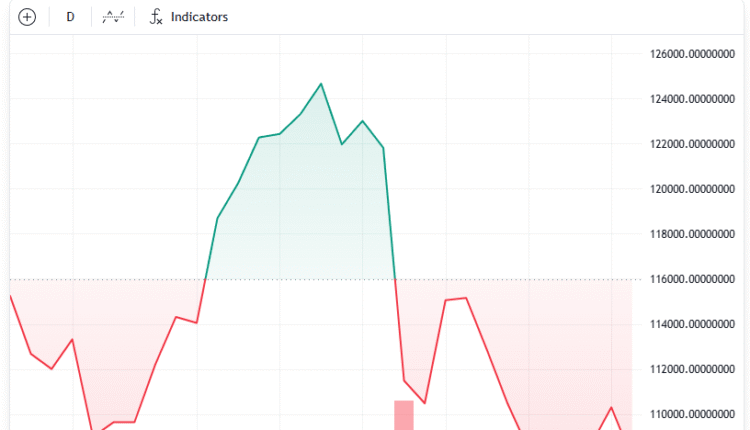Image resolution: width=750 pixels, height=430 pixels.
Task: Click the plus icon to add a symbol
Action: (27, 17)
